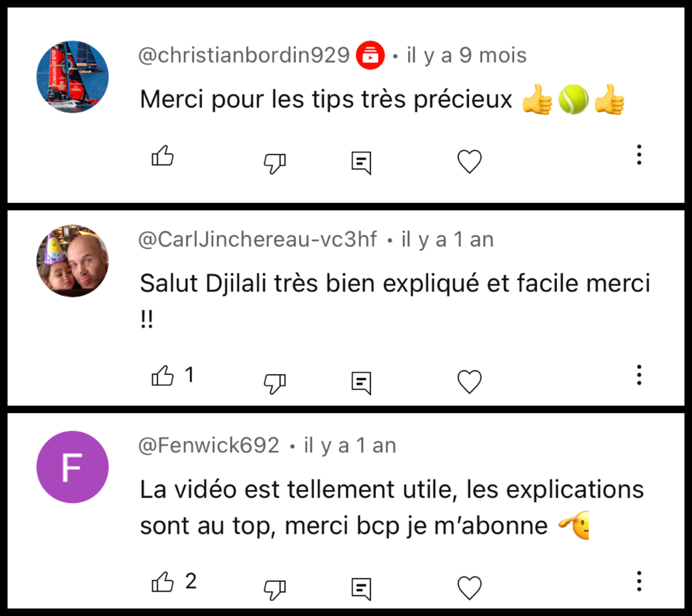Dislike the "Merci pour les tips" comment

275,163
